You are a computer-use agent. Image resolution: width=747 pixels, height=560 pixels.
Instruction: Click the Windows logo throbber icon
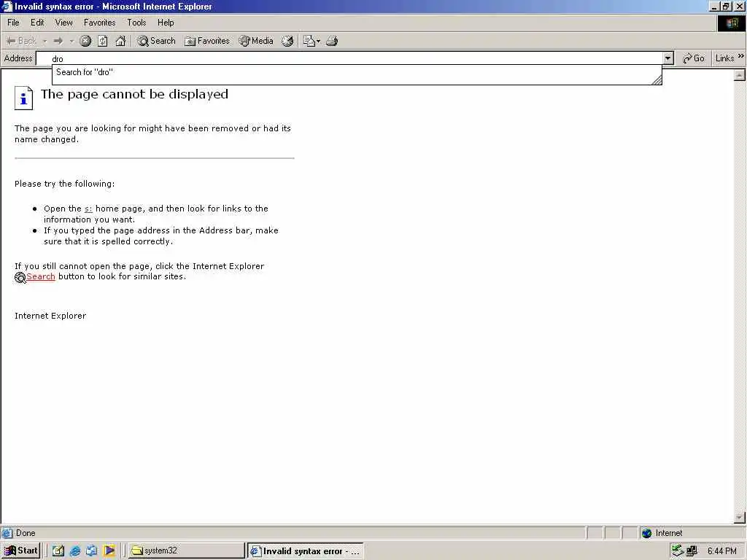731,23
